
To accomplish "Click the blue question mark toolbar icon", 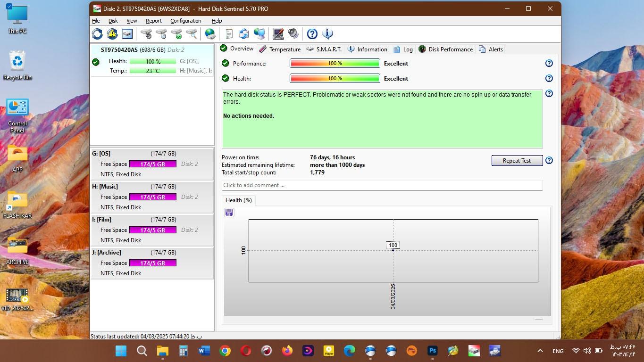I will 312,34.
